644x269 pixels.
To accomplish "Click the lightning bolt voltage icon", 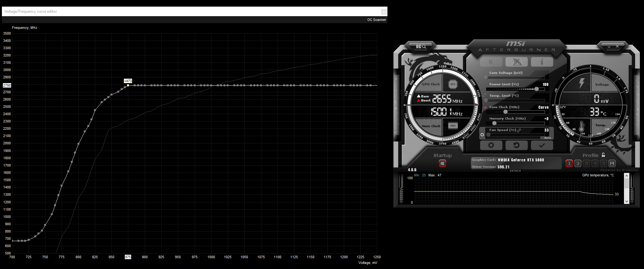I will click(x=581, y=83).
